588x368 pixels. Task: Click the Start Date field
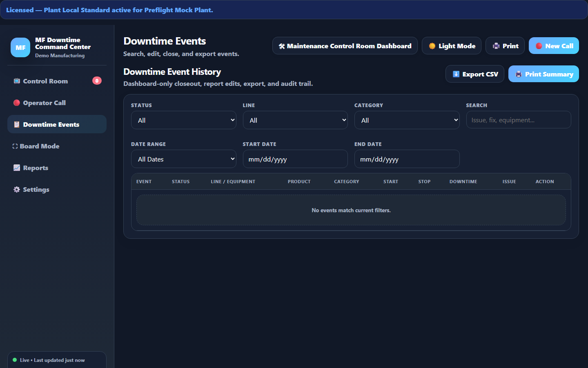point(295,159)
